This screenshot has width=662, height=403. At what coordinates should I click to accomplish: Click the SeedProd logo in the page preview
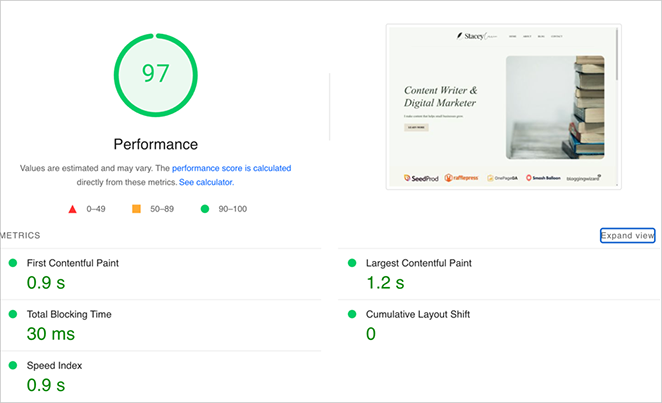423,178
